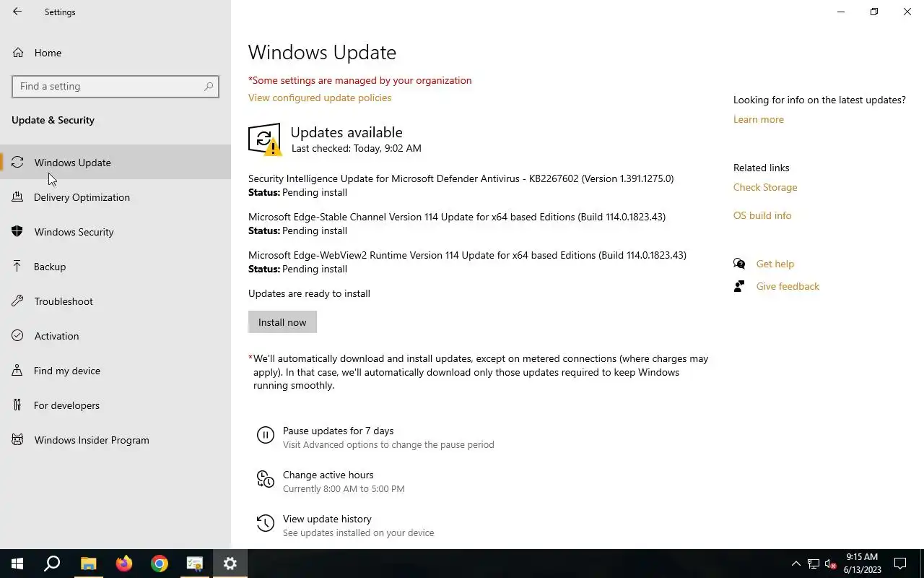Click the Edge-WebView2 Runtime Version 114 update text
This screenshot has height=578, width=924.
coord(467,255)
